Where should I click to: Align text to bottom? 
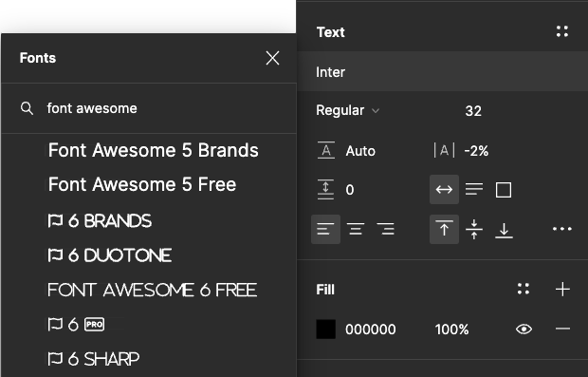pyautogui.click(x=504, y=230)
